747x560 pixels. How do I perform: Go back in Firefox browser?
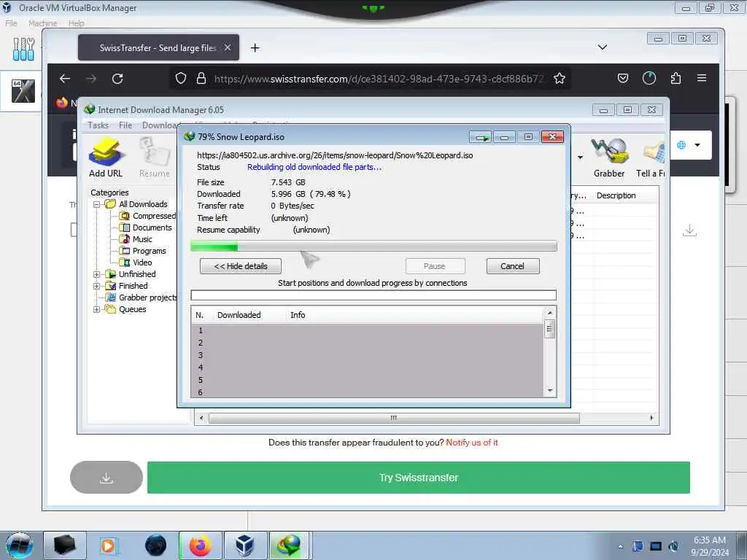(65, 79)
